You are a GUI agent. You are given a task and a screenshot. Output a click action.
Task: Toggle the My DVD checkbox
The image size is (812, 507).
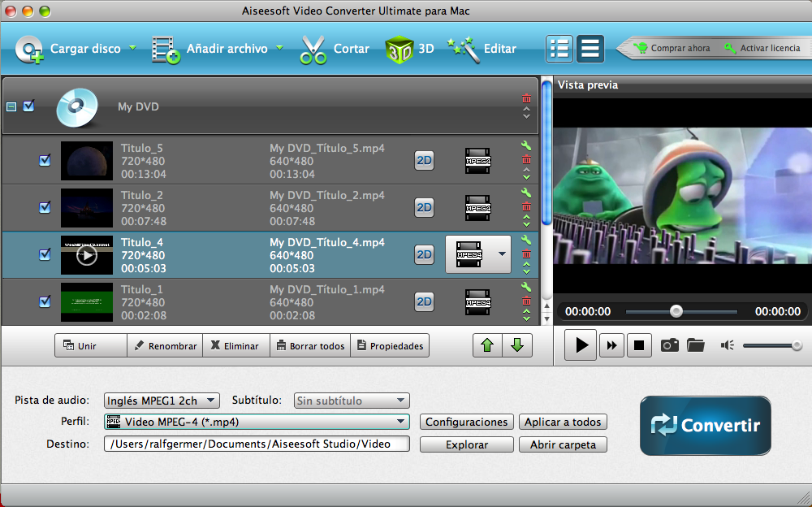pos(28,106)
